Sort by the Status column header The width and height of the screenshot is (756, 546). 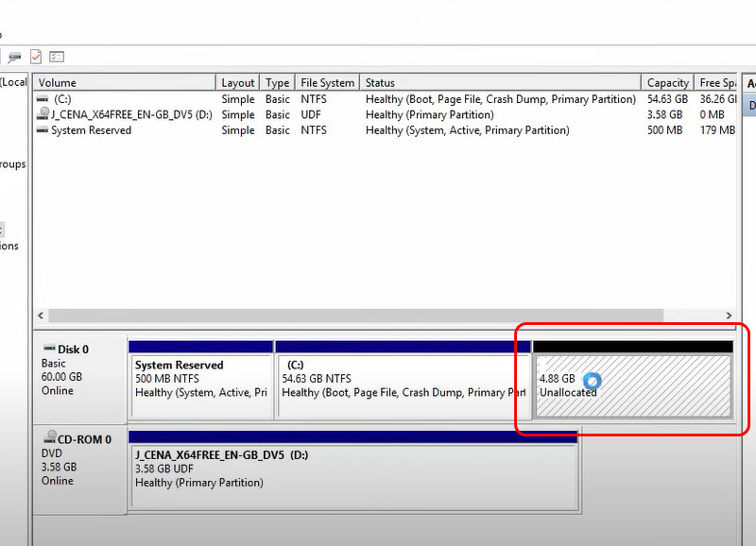coord(501,83)
